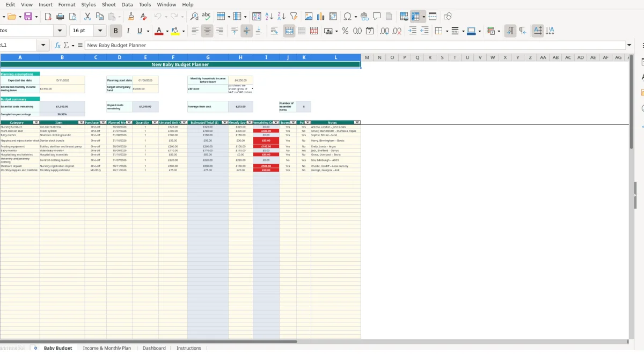The width and height of the screenshot is (644, 362).
Task: Open the Font Name dropdown
Action: (x=60, y=31)
